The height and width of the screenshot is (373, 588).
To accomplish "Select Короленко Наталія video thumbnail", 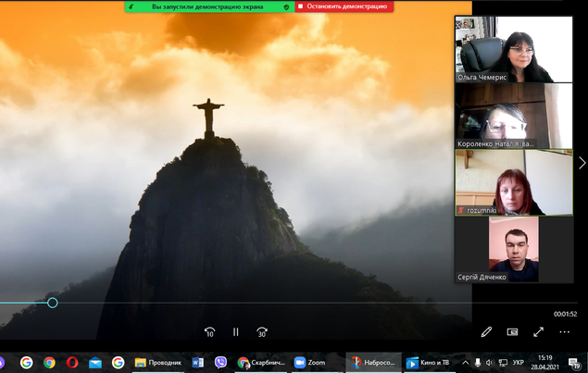I will 514,116.
